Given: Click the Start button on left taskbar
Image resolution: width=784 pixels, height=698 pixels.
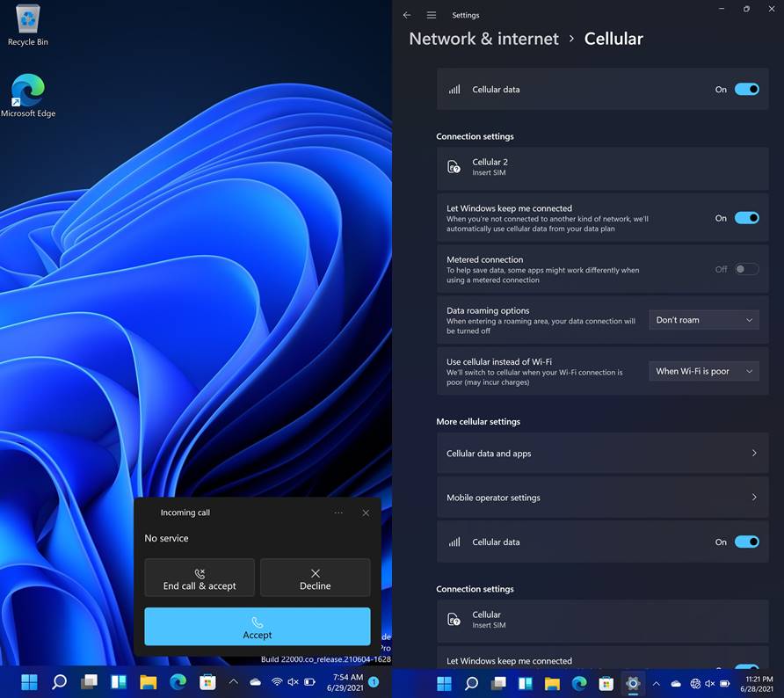Looking at the screenshot, I should [x=30, y=681].
